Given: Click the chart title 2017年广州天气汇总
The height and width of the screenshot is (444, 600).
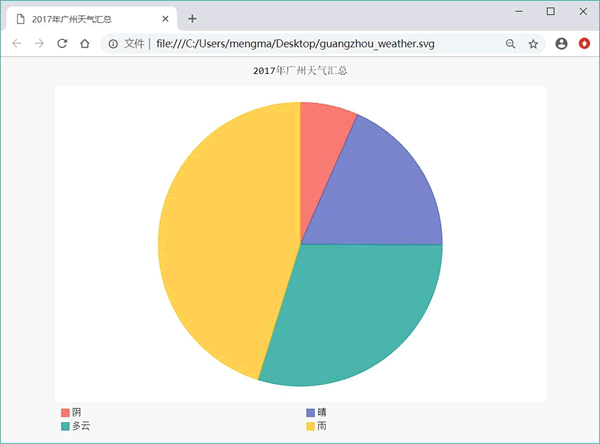Looking at the screenshot, I should pyautogui.click(x=300, y=70).
